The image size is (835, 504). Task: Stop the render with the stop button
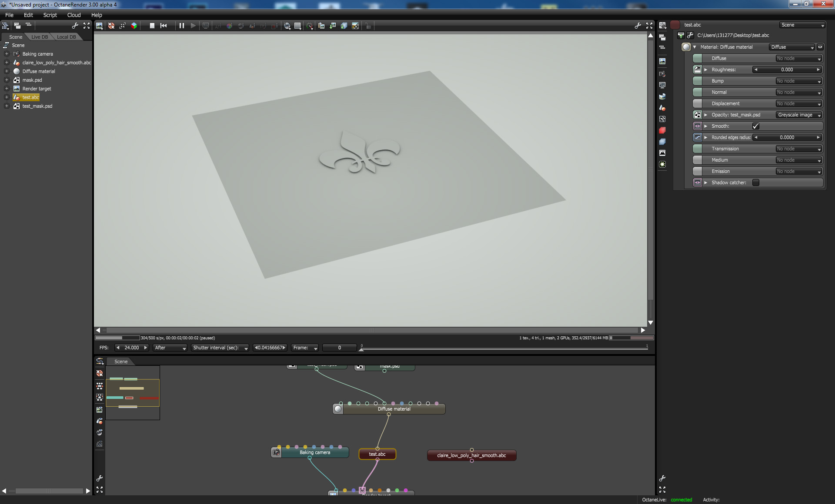click(152, 26)
